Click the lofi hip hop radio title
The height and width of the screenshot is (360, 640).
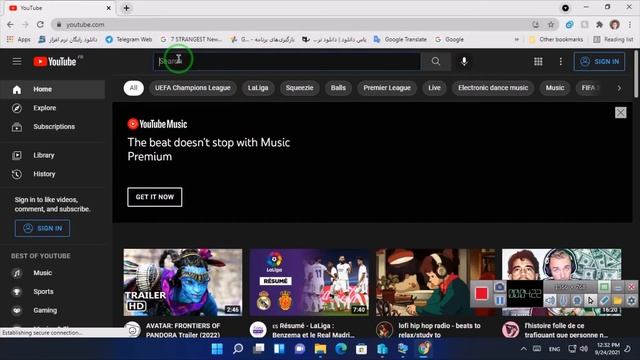439,330
